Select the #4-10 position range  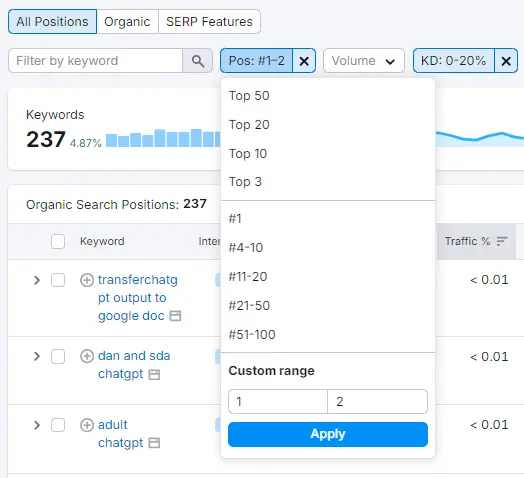coord(328,248)
